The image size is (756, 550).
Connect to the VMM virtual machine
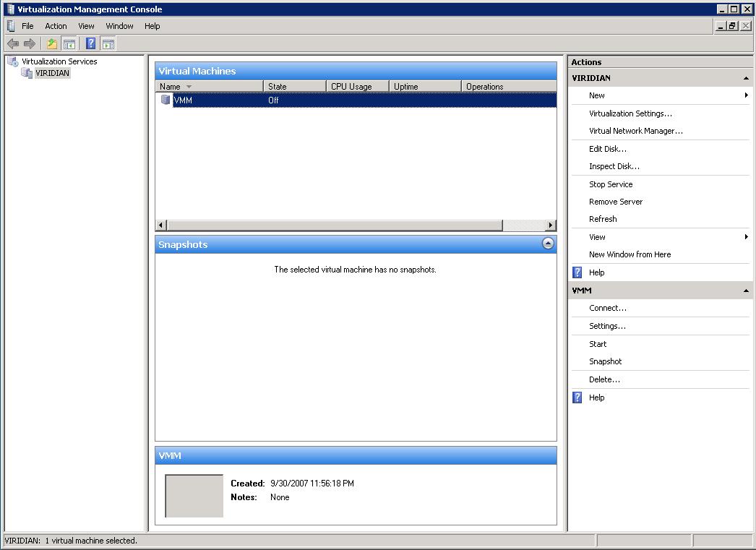pos(608,308)
